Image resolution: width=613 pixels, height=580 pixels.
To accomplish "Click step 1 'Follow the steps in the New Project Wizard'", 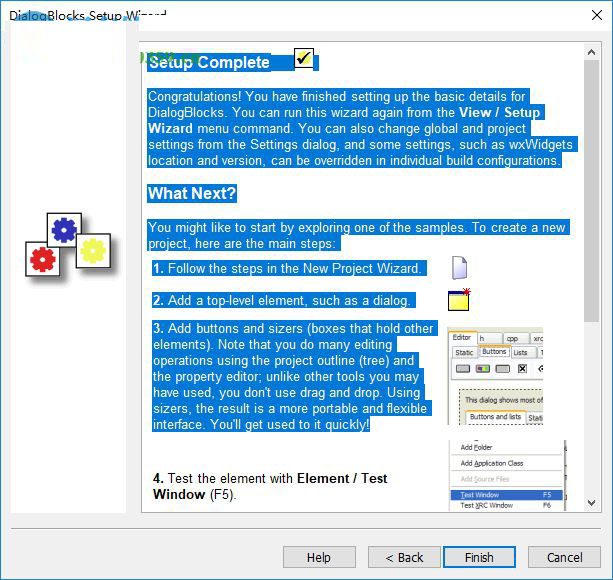I will tap(288, 269).
